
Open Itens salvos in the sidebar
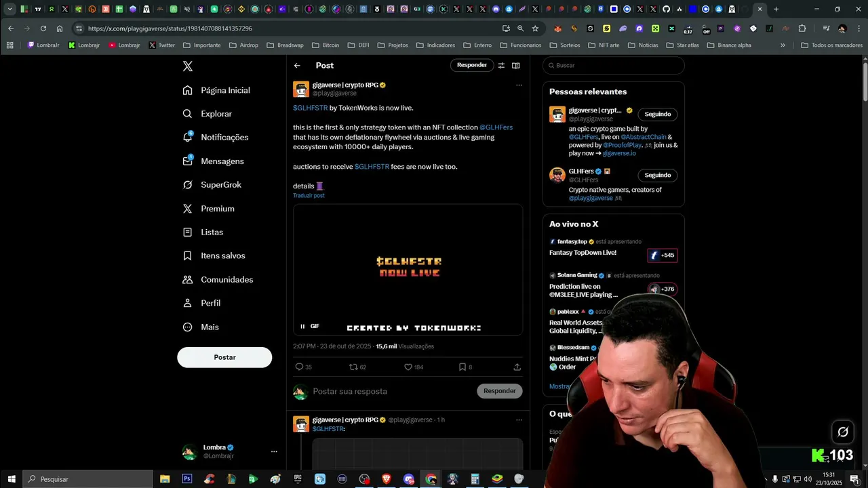click(214, 256)
